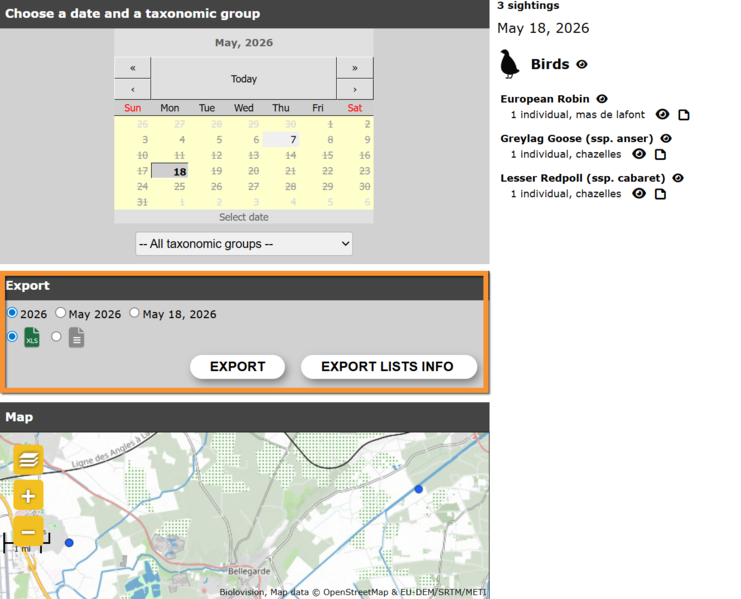This screenshot has width=741, height=599.
Task: Jump to Today in the calendar
Action: [x=244, y=79]
